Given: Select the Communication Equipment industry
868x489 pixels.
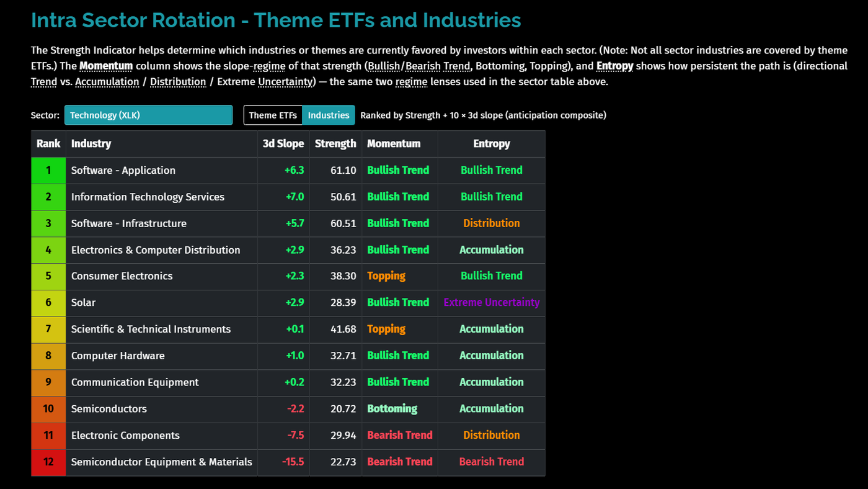Looking at the screenshot, I should [x=288, y=382].
